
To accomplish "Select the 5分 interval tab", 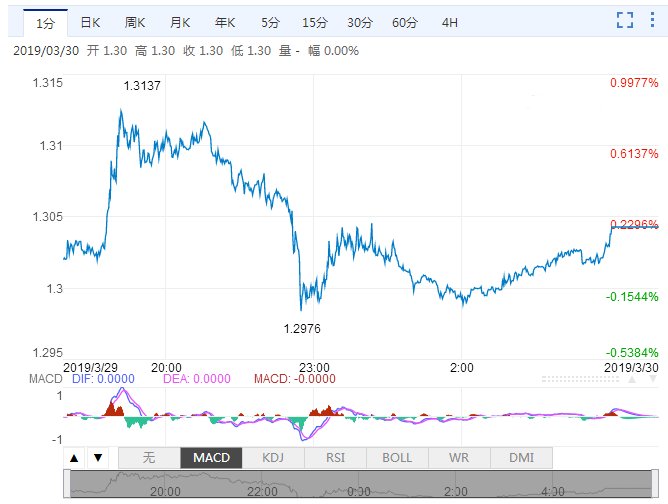I will pos(270,22).
